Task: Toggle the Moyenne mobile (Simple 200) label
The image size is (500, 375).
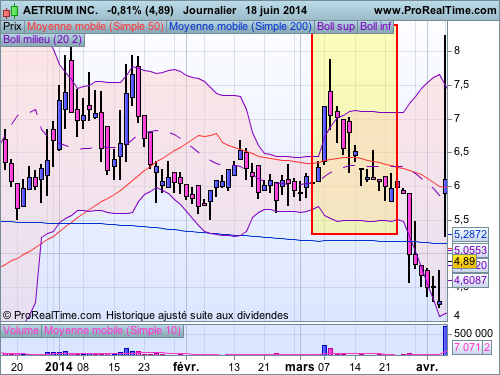Action: [240, 26]
